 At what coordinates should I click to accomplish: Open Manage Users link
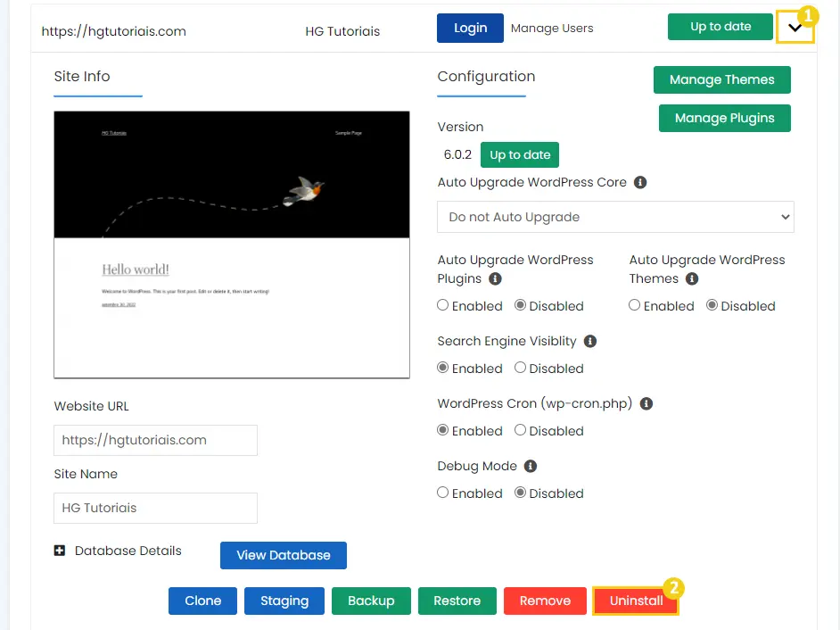coord(552,28)
